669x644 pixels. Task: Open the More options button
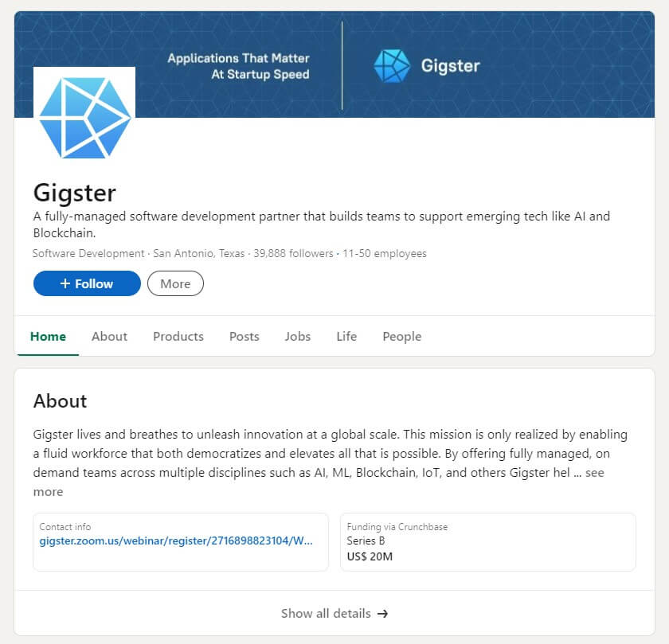coord(175,283)
